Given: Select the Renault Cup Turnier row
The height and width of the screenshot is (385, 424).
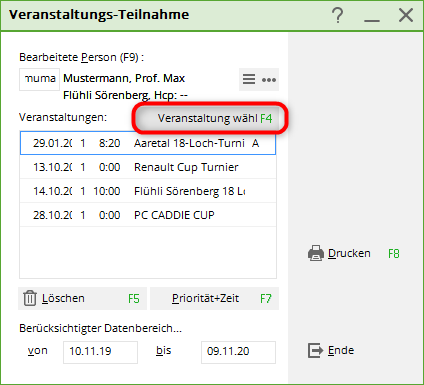Looking at the screenshot, I should tap(148, 167).
